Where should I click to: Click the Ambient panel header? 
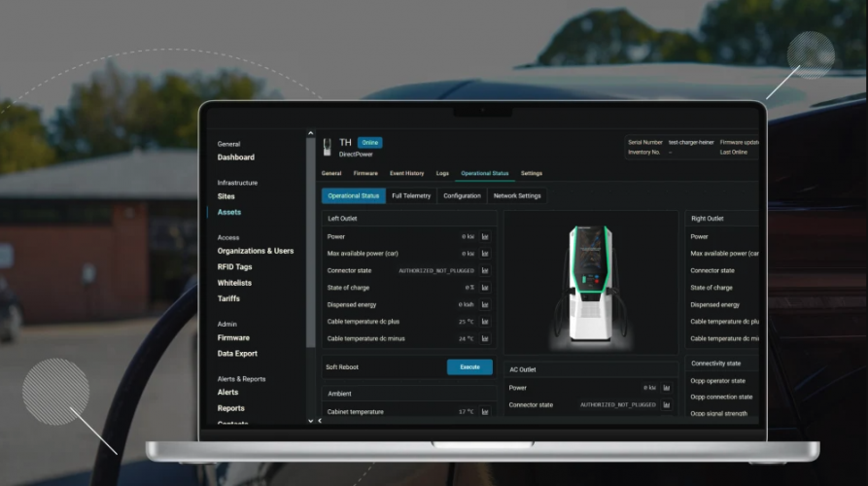(409, 394)
